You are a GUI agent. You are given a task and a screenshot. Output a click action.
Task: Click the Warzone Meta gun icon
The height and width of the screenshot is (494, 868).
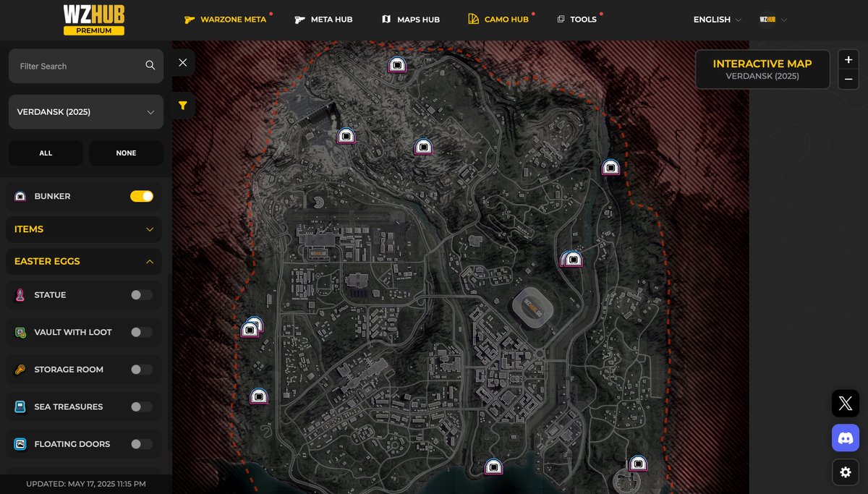[x=191, y=20]
